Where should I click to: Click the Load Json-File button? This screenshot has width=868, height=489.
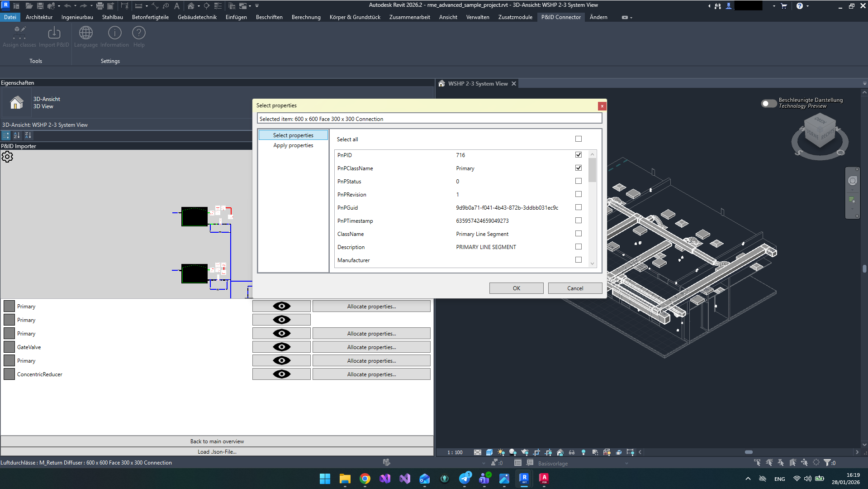[x=217, y=451]
